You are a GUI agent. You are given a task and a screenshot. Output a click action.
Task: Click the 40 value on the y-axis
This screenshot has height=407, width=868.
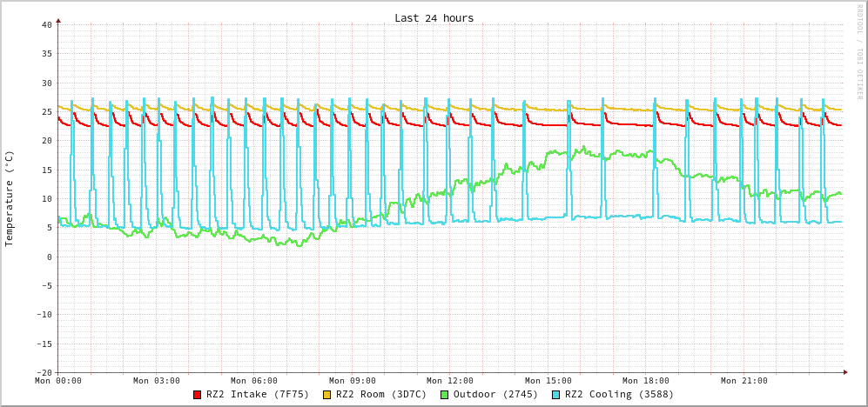point(46,24)
